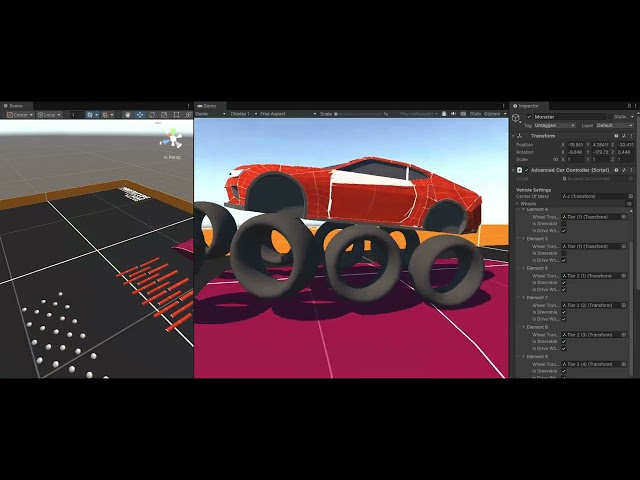Click the Position X value field
The width and height of the screenshot is (640, 480).
(576, 144)
